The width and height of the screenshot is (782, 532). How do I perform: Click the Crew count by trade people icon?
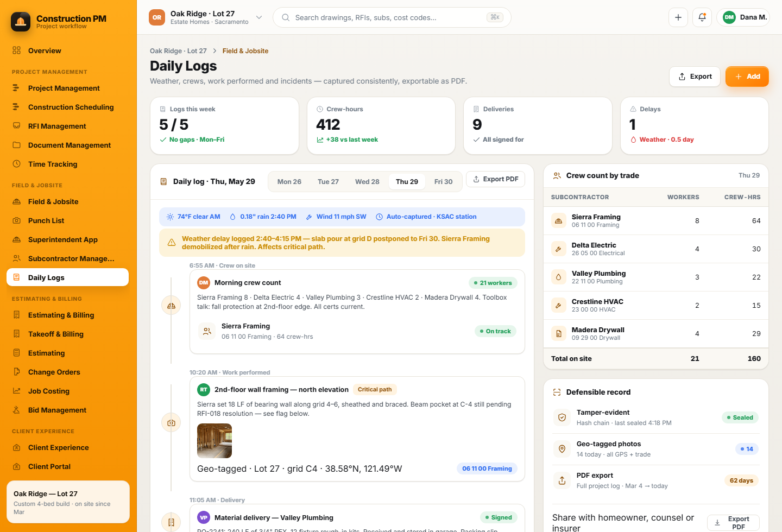pos(557,176)
